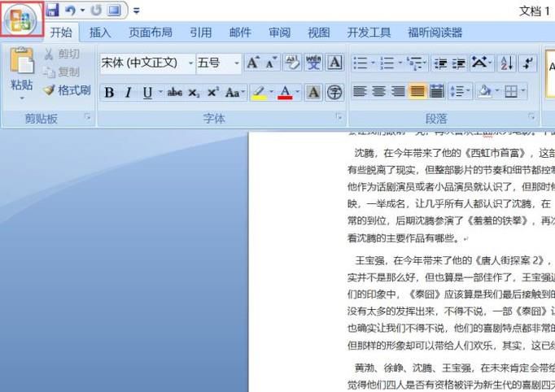
Task: Click the font size box 五号
Action: (214, 63)
